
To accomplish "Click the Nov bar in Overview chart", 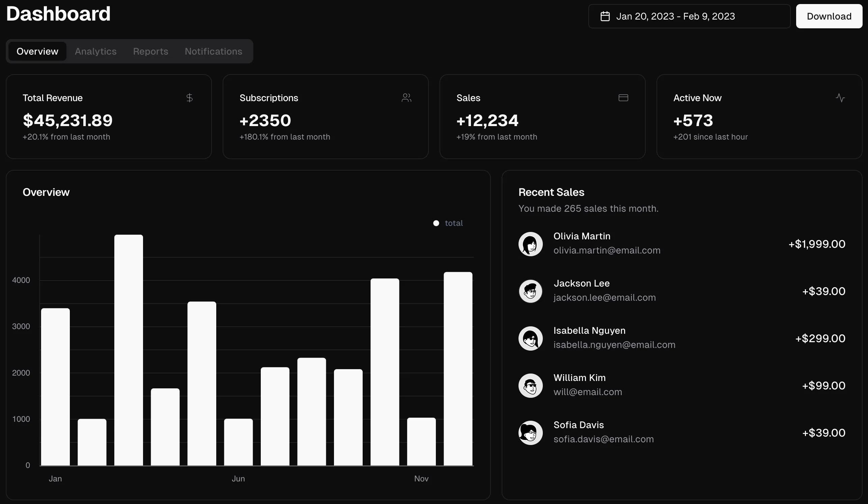I will click(421, 441).
